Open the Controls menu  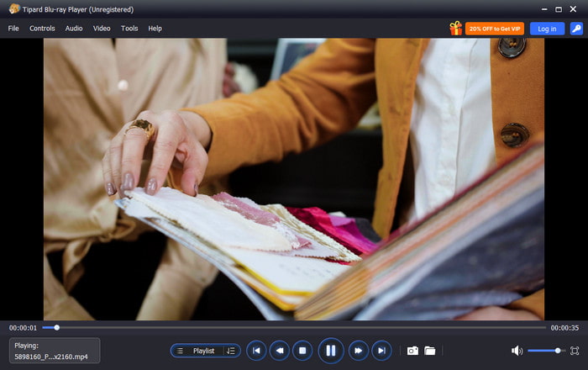pyautogui.click(x=42, y=29)
